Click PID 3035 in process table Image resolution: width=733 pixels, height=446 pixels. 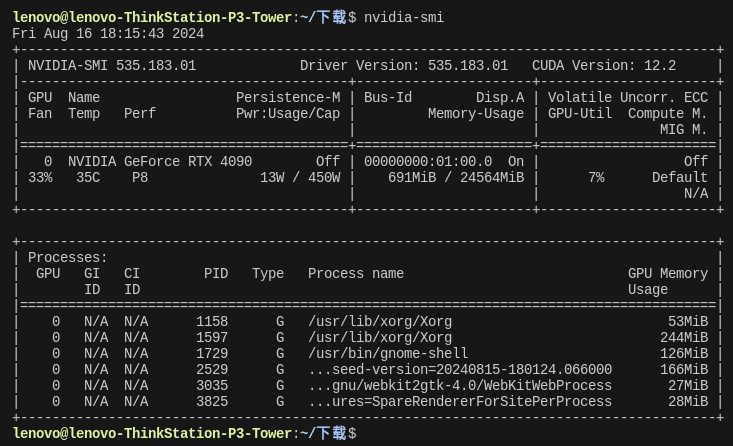click(212, 386)
